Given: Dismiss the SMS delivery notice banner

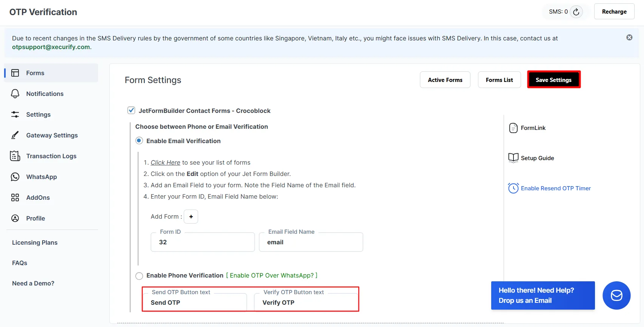Looking at the screenshot, I should (x=629, y=37).
